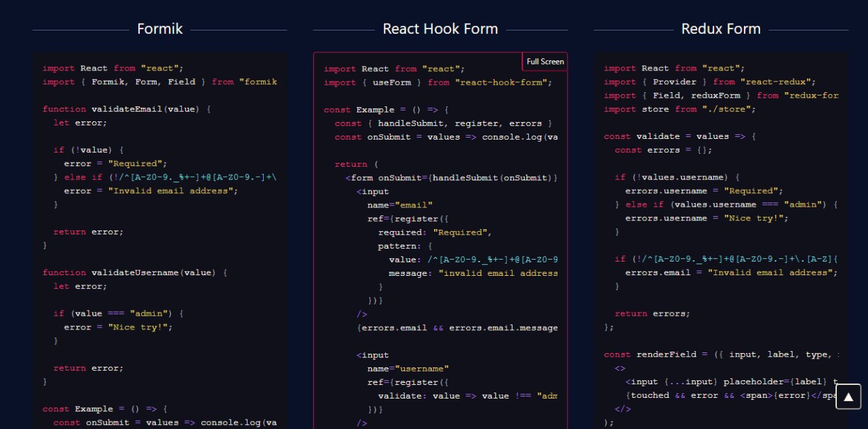Click '<form onSubmit={handleSubmit(onSubmit)}' line
The height and width of the screenshot is (429, 868).
tap(452, 178)
